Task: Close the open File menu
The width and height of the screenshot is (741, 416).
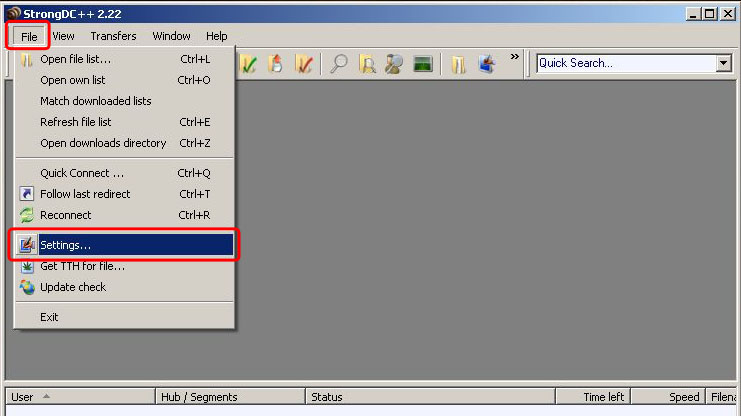Action: pyautogui.click(x=29, y=36)
